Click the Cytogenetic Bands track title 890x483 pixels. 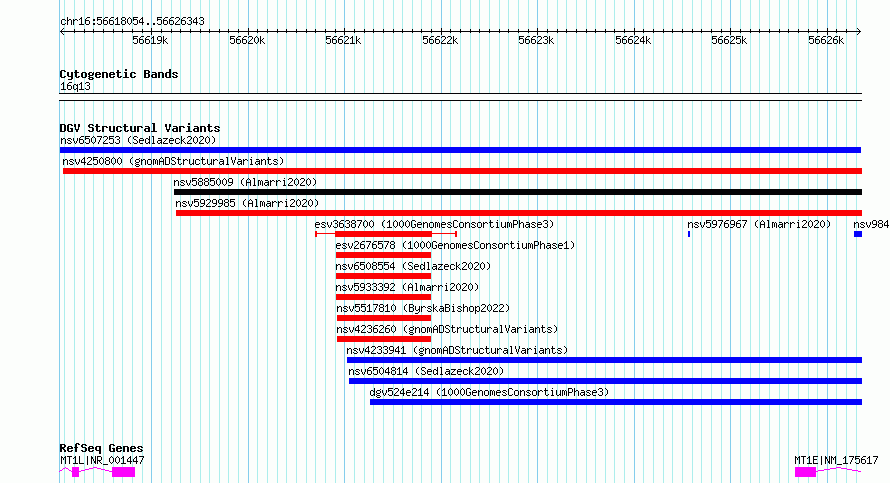[119, 74]
